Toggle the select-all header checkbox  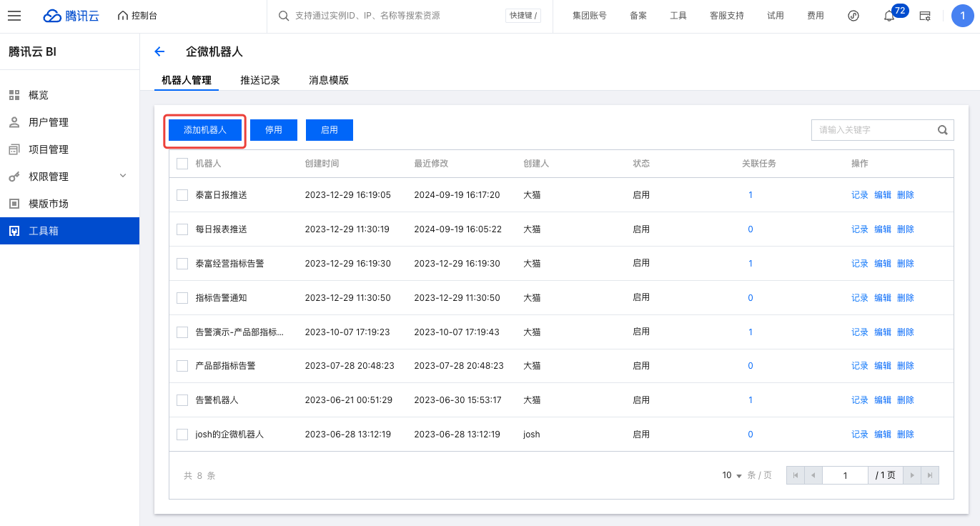pos(182,164)
